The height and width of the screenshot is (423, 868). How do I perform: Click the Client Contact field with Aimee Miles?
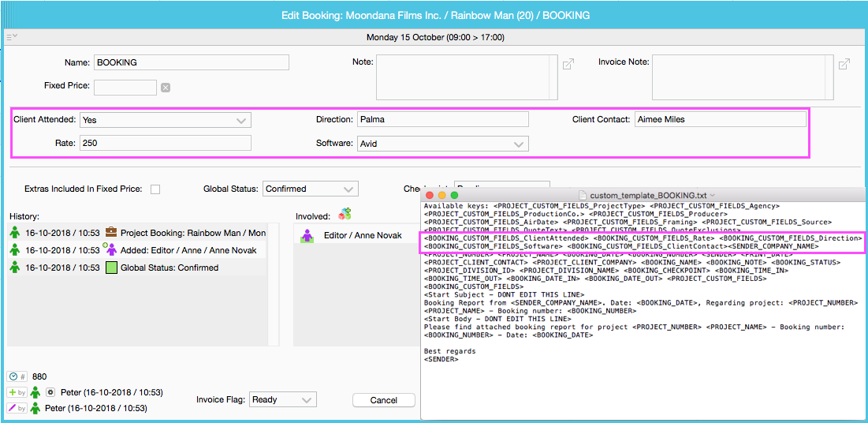point(721,119)
